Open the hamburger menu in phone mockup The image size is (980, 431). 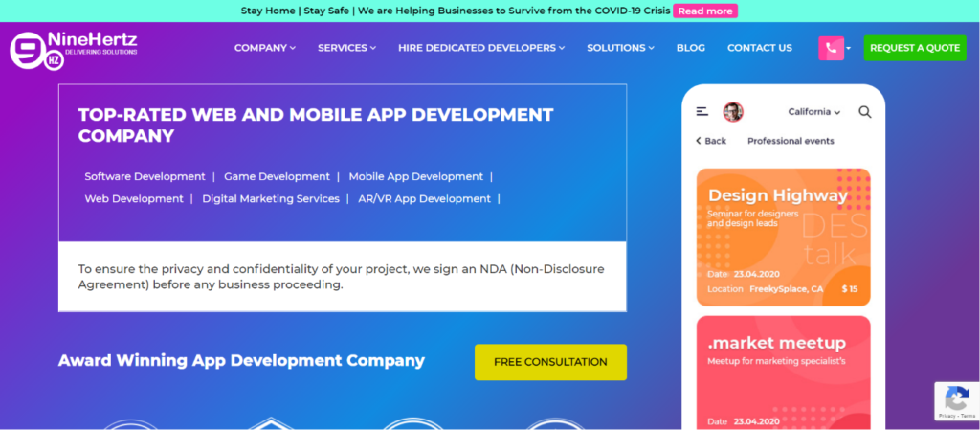pos(702,112)
